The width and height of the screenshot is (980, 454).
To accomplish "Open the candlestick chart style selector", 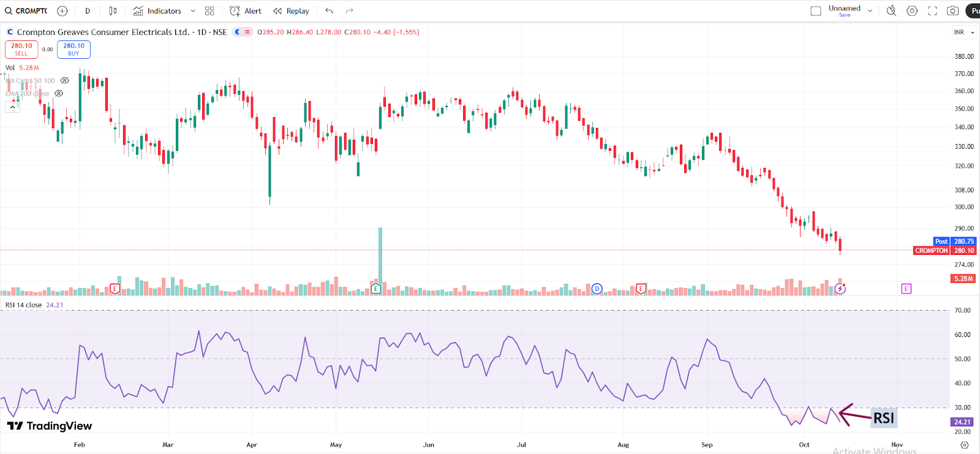I will 113,11.
